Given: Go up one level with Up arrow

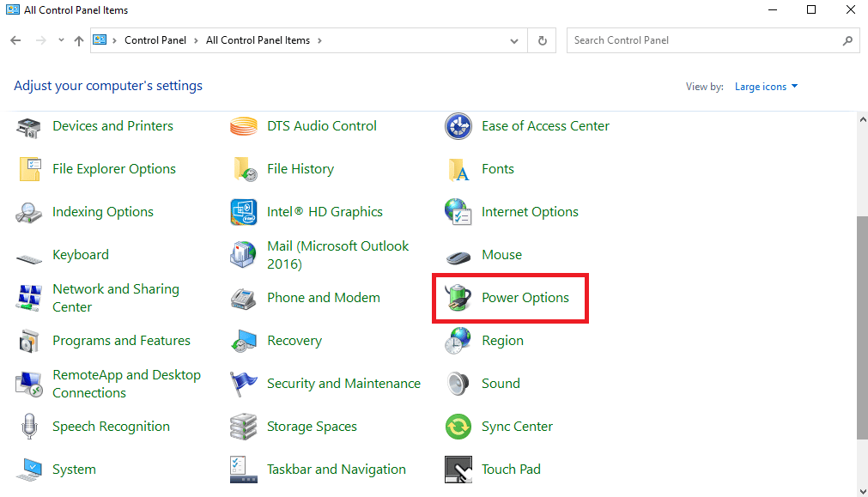Looking at the screenshot, I should (x=79, y=40).
